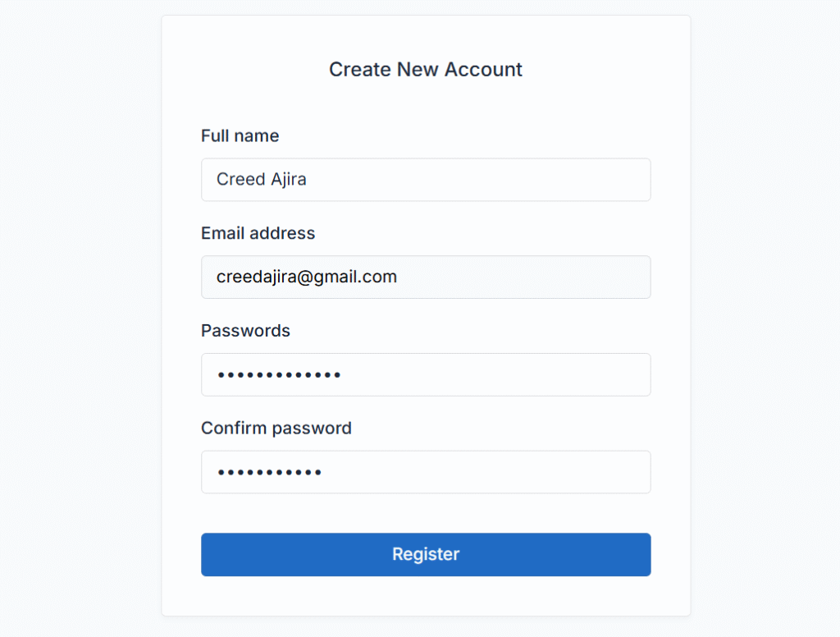The height and width of the screenshot is (637, 840).
Task: Click the "Create New Account" heading
Action: click(x=426, y=70)
